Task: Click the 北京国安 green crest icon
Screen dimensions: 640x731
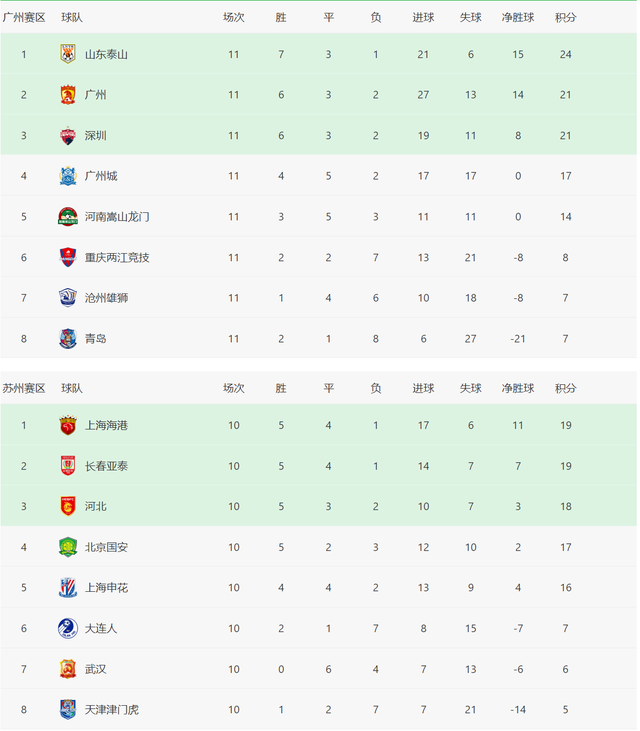Action: point(68,547)
